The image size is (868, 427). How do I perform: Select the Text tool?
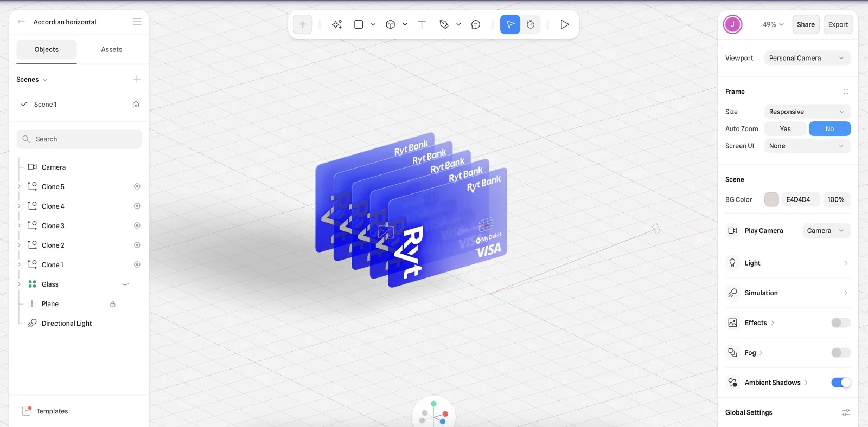[422, 24]
